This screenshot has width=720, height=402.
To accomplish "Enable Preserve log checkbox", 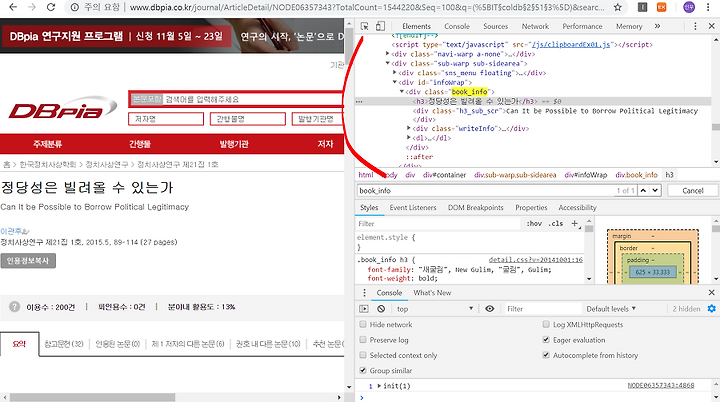I will point(363,340).
